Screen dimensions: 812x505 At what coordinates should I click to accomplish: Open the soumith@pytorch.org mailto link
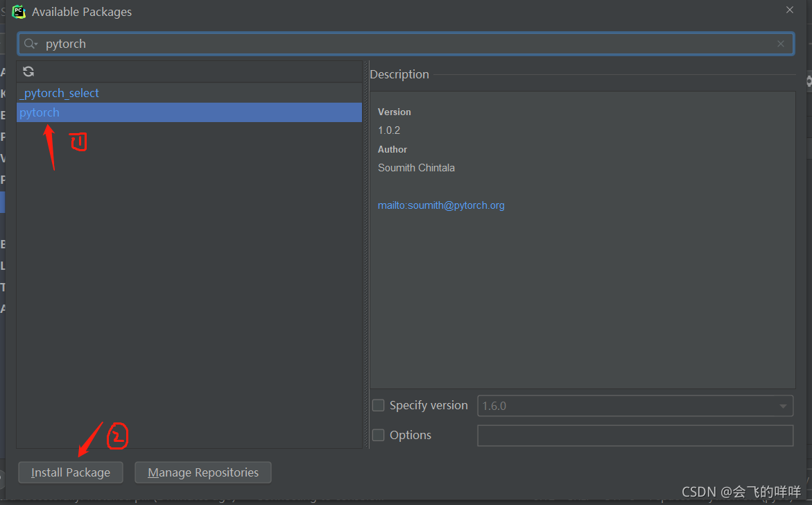pyautogui.click(x=441, y=205)
